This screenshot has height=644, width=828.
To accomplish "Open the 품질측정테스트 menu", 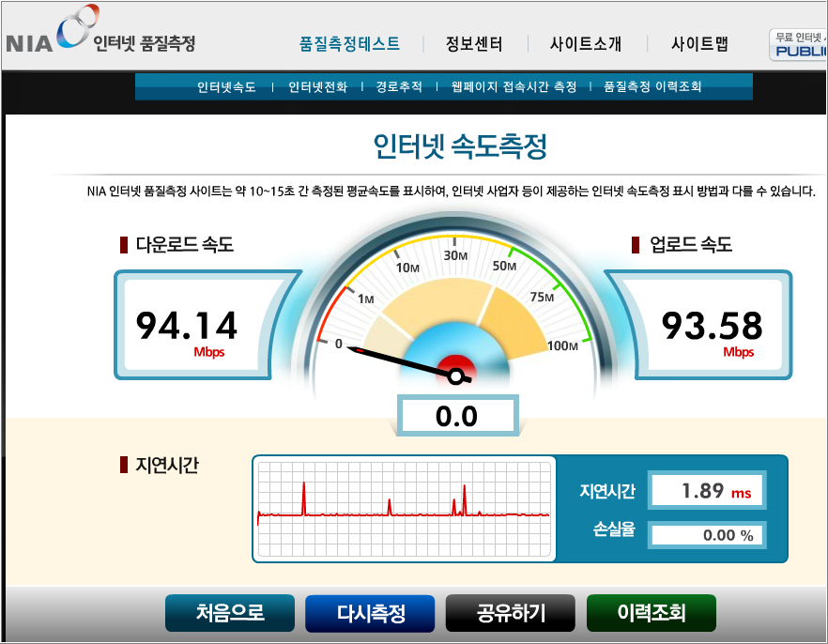I will (349, 43).
